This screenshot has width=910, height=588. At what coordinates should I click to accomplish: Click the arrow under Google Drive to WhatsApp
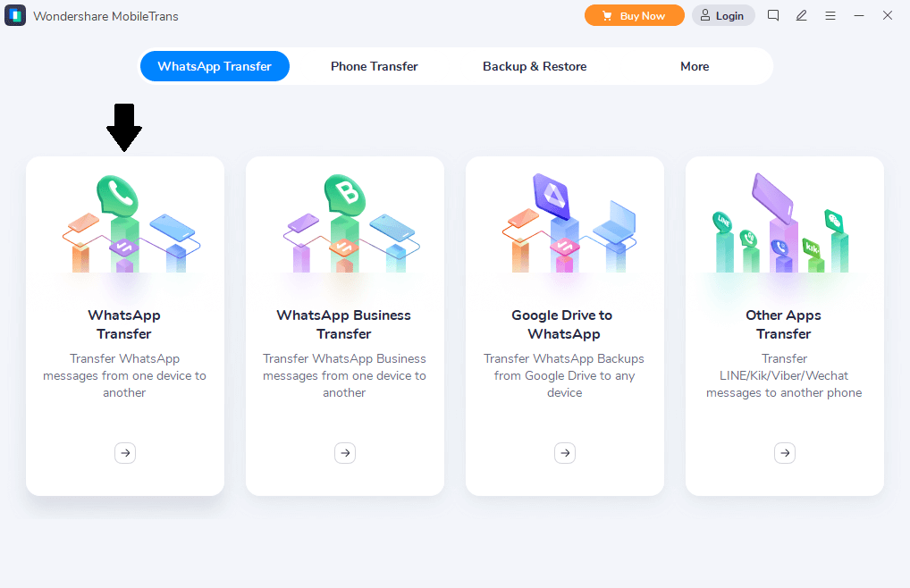(x=565, y=453)
